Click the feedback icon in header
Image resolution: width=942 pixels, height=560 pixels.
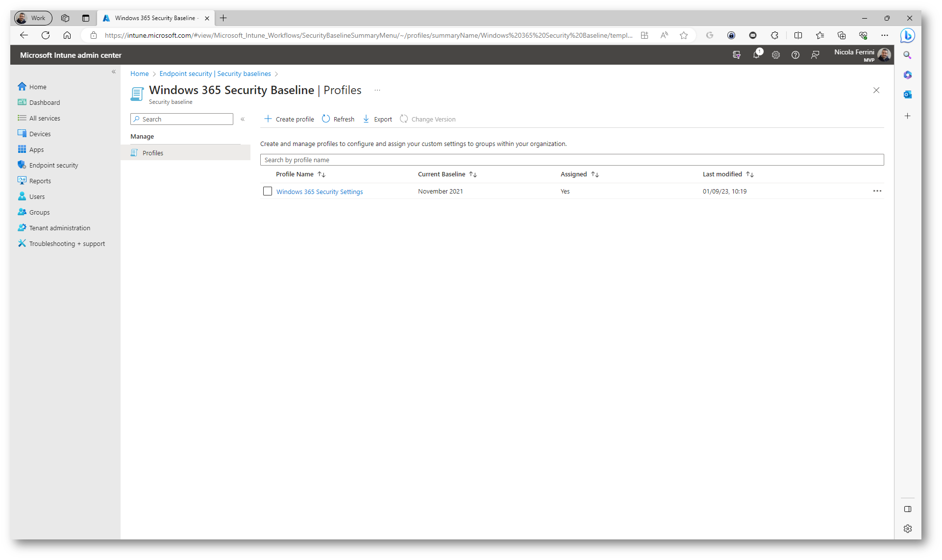(x=815, y=55)
